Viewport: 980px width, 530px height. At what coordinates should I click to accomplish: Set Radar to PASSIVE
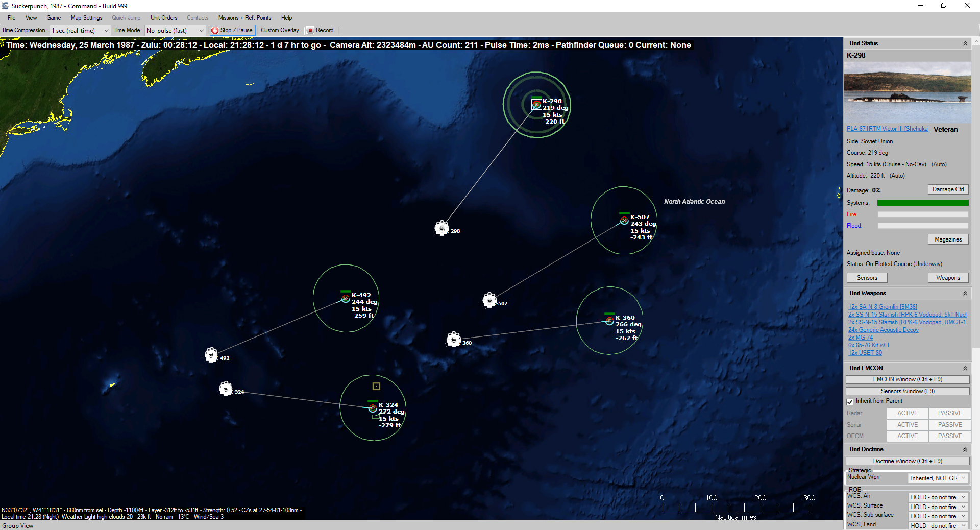point(949,413)
